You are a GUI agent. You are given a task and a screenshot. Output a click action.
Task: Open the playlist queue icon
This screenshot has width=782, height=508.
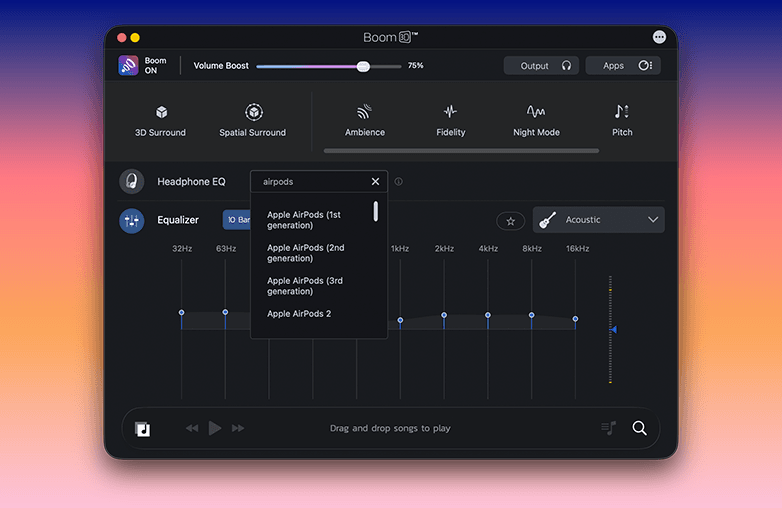point(609,428)
